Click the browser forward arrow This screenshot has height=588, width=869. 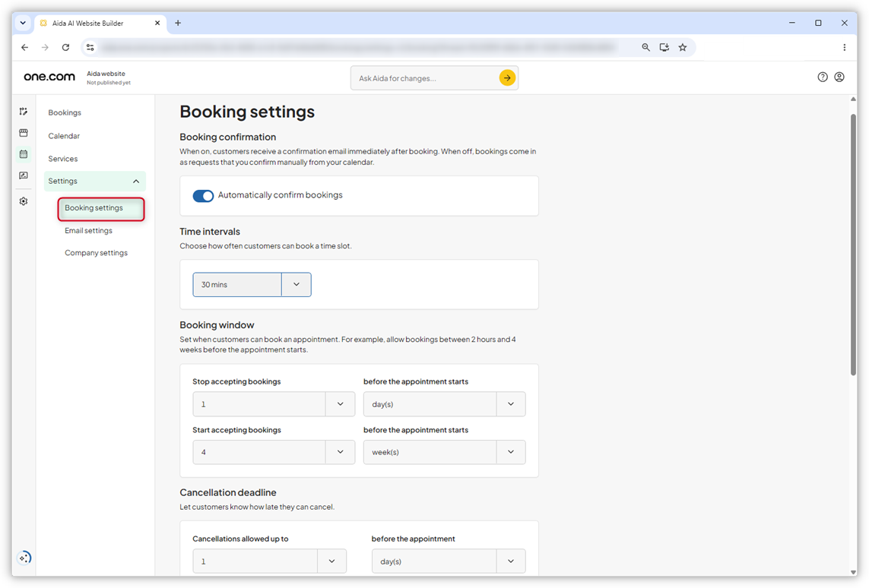45,48
